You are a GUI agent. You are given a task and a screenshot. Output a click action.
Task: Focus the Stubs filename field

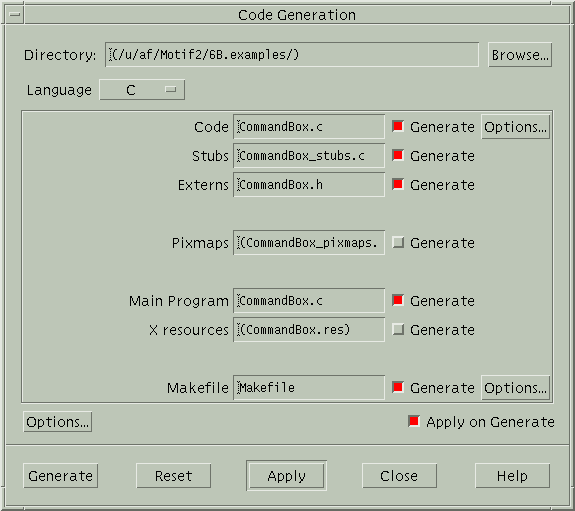tap(309, 156)
